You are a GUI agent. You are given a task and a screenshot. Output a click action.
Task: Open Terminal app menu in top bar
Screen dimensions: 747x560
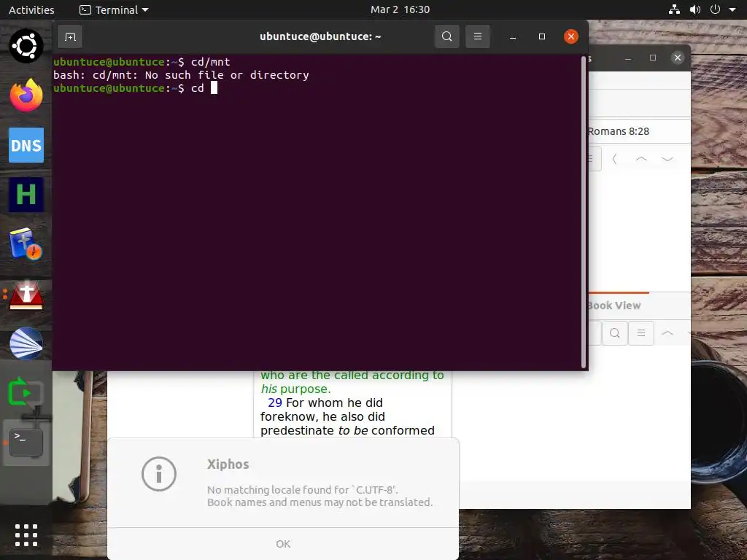pos(114,9)
